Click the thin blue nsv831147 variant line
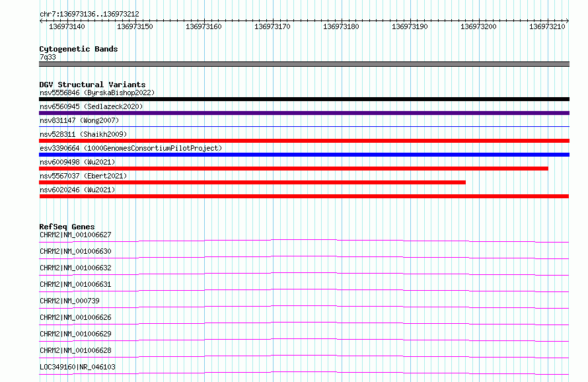Screen dimensions: 588x382 pyautogui.click(x=304, y=127)
